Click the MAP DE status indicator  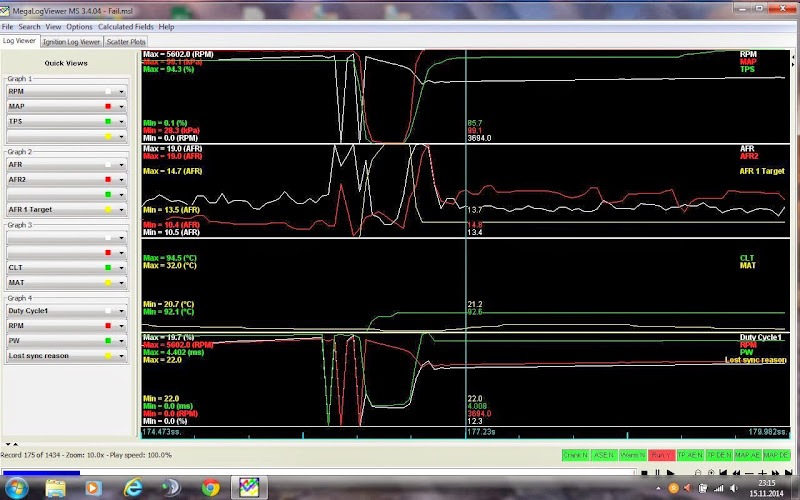[x=777, y=455]
